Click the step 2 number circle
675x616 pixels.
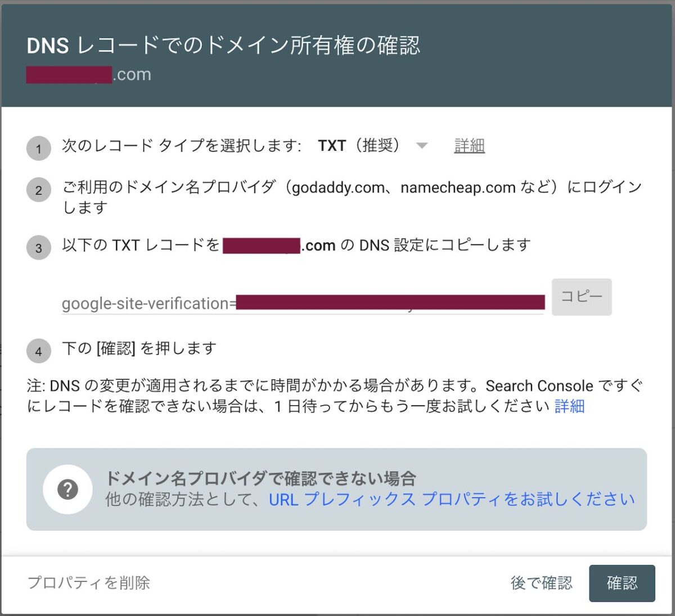(x=39, y=190)
